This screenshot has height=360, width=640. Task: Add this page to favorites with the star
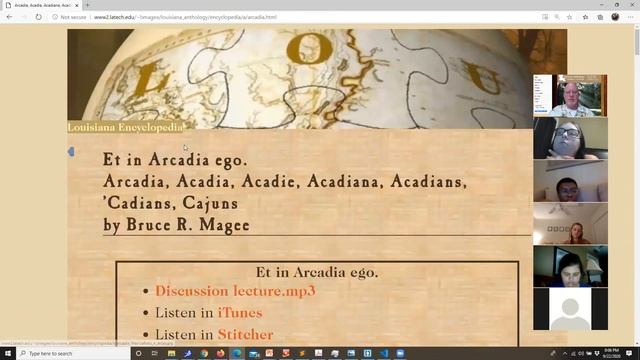[x=569, y=17]
